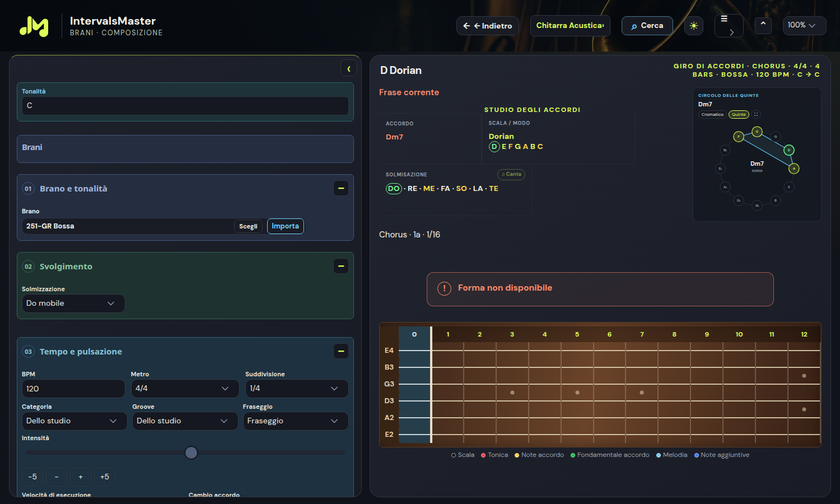Collapse the Tempo e pulsazione section
Screen dimensions: 840x504
tap(341, 351)
